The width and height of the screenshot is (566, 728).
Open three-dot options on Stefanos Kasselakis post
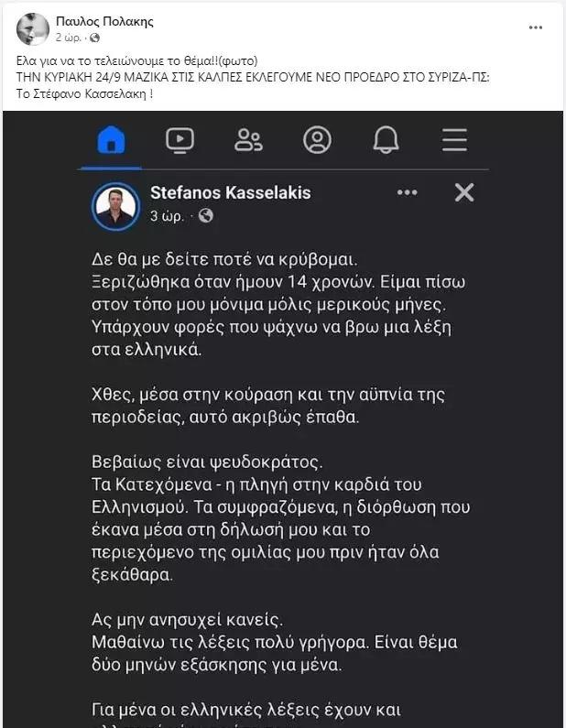point(408,192)
